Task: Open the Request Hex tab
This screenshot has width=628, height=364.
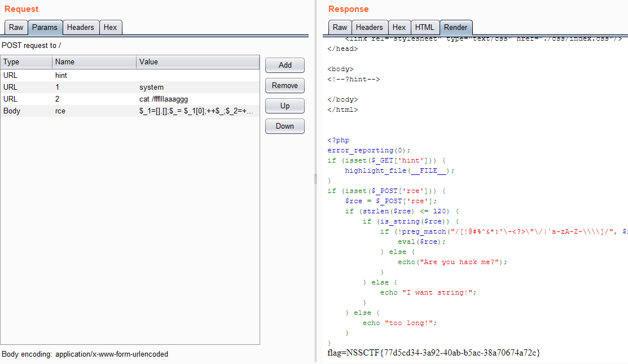Action: point(111,27)
